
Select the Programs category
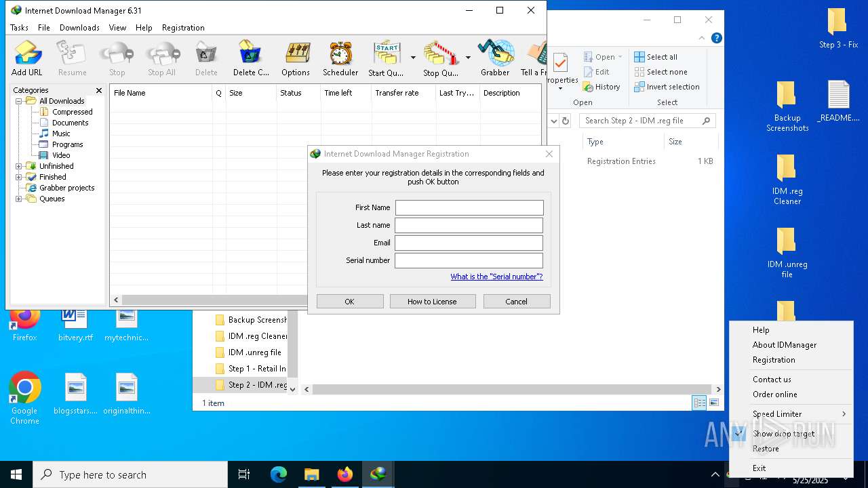[x=67, y=144]
